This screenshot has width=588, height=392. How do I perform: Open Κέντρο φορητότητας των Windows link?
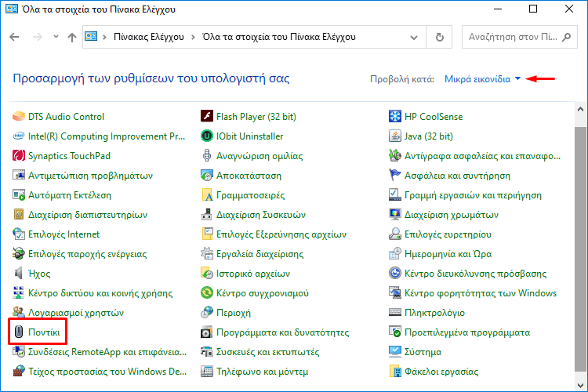481,293
